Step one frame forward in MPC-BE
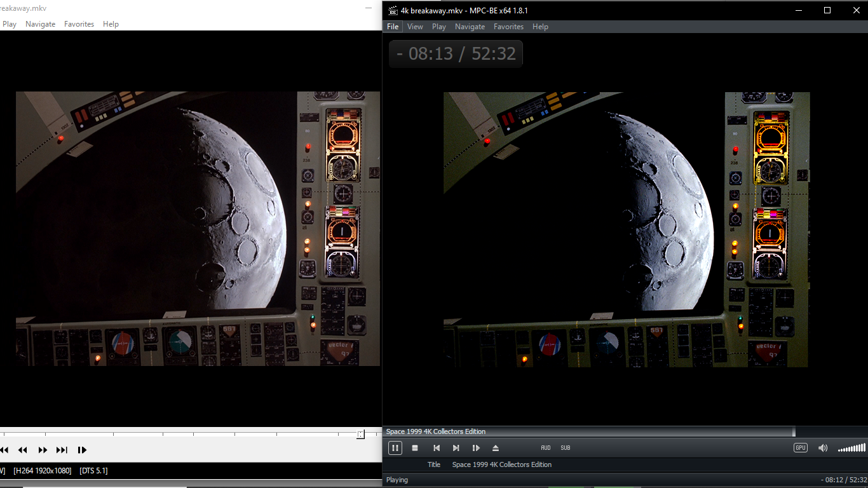Image resolution: width=868 pixels, height=488 pixels. (x=476, y=448)
